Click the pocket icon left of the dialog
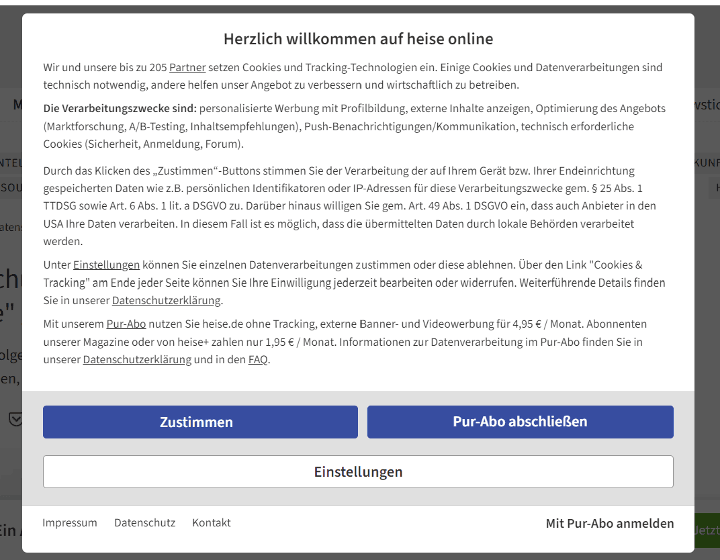Viewport: 720px width, 560px height. click(14, 419)
